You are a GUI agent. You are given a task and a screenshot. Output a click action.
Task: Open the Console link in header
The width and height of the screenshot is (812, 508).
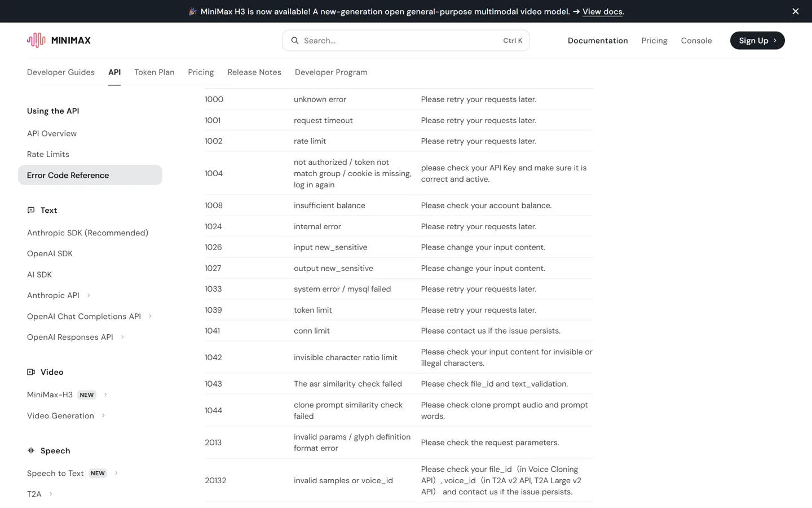click(696, 41)
